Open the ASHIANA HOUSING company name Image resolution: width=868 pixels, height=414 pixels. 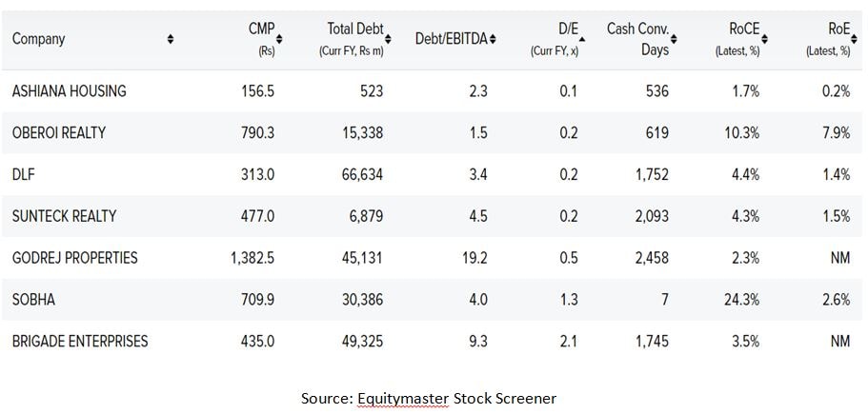(x=69, y=91)
